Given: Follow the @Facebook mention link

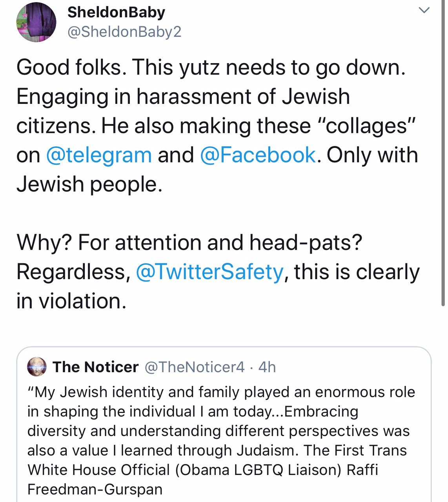Looking at the screenshot, I should tap(258, 155).
